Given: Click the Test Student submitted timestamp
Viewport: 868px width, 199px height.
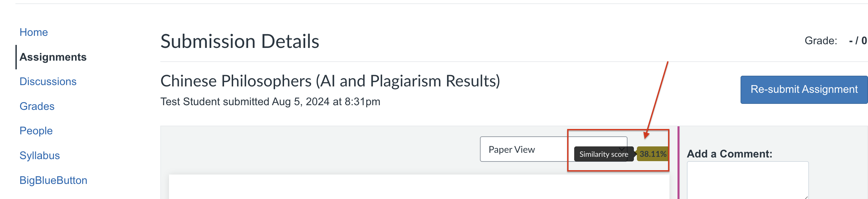Looking at the screenshot, I should 270,102.
